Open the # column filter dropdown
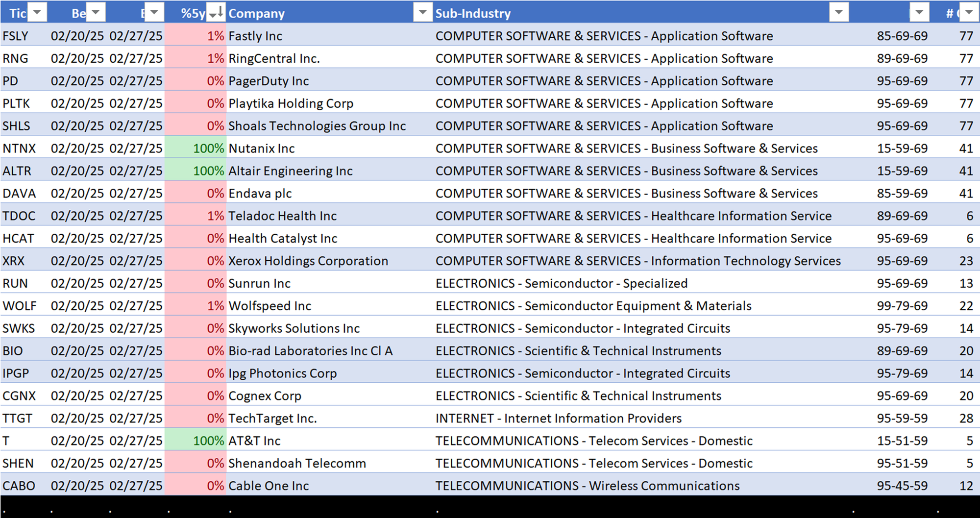The height and width of the screenshot is (518, 980). 969,13
